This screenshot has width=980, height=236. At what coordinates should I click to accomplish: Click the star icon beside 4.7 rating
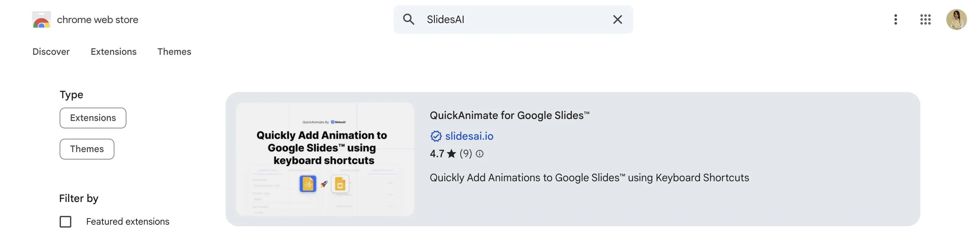coord(451,154)
